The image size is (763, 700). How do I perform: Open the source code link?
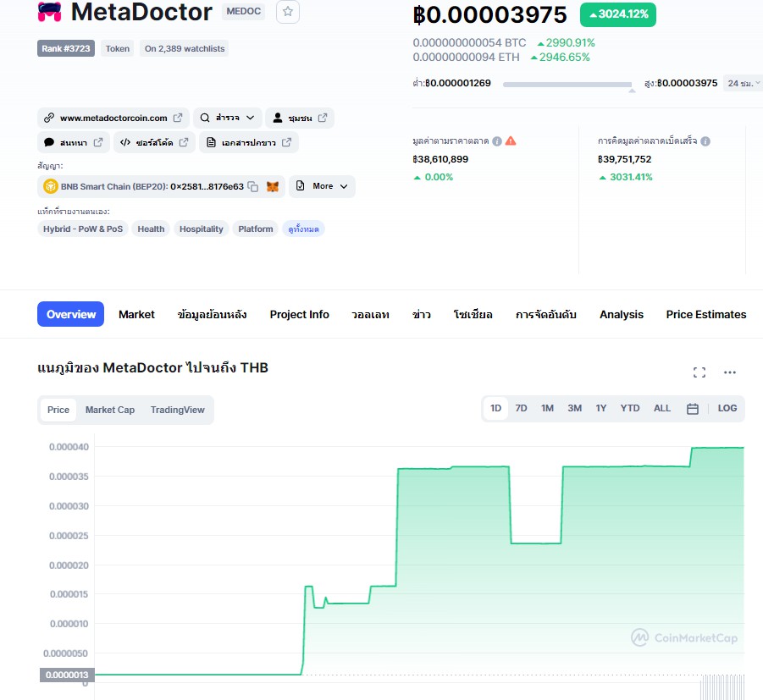[154, 142]
